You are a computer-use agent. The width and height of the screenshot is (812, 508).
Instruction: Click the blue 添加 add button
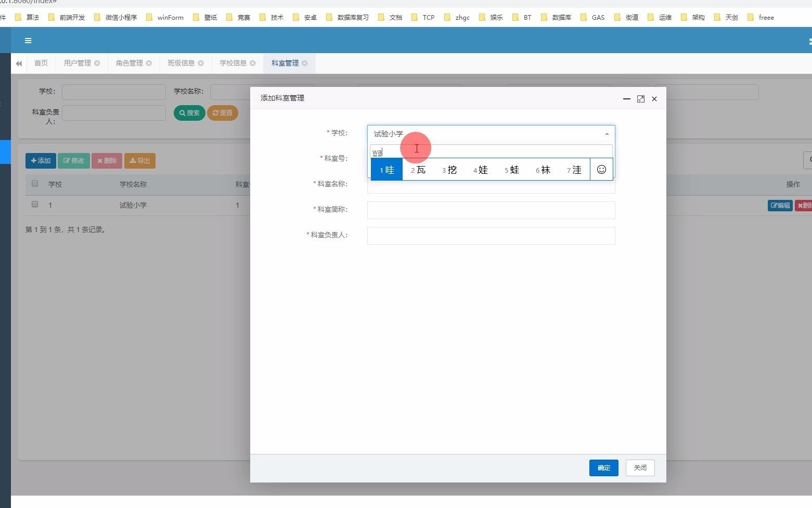click(41, 161)
